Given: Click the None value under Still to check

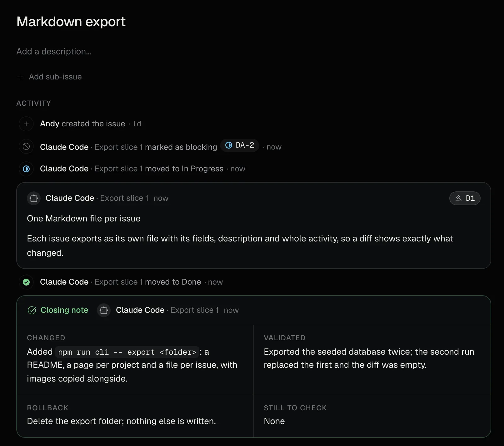Looking at the screenshot, I should [274, 421].
